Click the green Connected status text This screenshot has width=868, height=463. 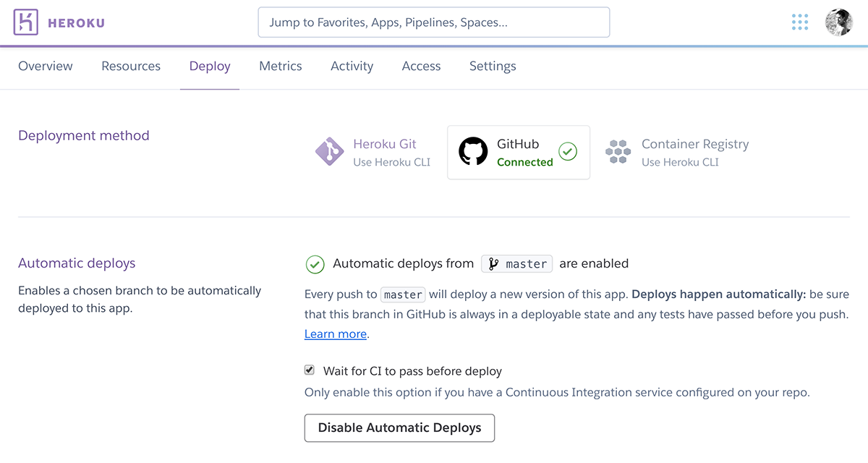pyautogui.click(x=525, y=162)
